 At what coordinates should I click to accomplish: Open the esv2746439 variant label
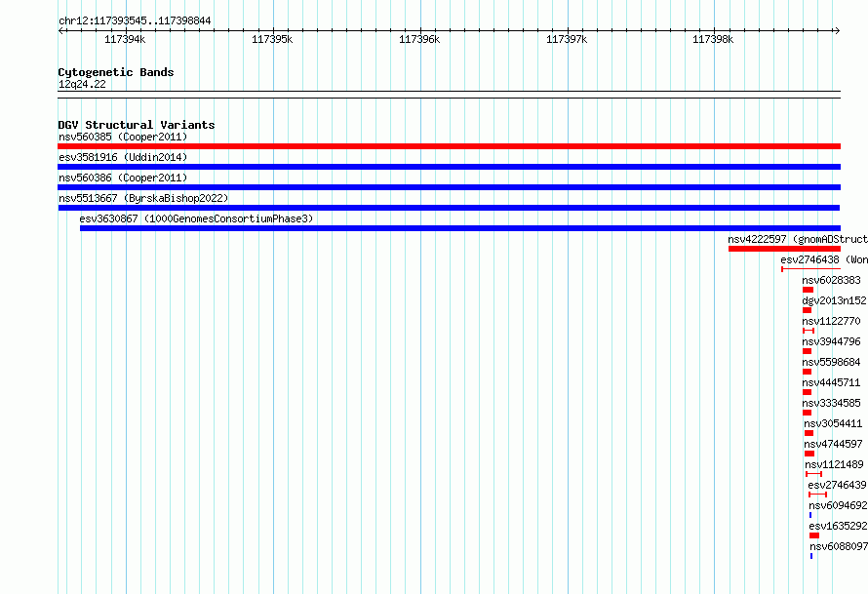pyautogui.click(x=838, y=485)
